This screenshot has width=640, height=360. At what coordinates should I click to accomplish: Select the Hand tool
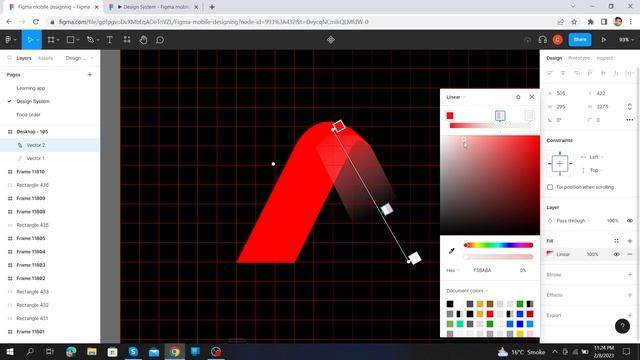point(143,40)
